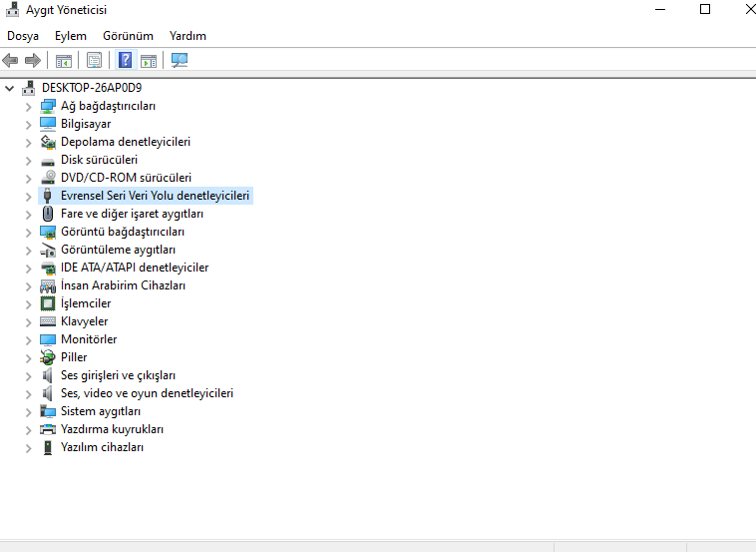Open Properties toolbar icon

coord(94,60)
